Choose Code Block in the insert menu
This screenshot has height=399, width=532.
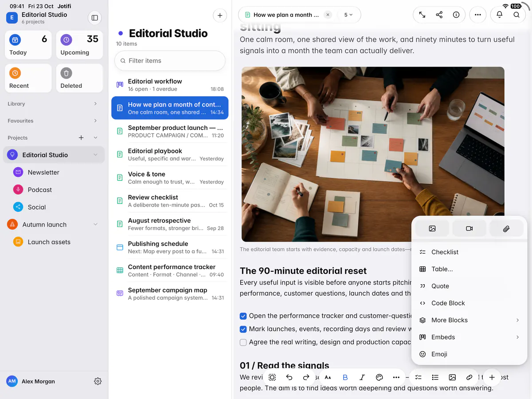[469, 303]
